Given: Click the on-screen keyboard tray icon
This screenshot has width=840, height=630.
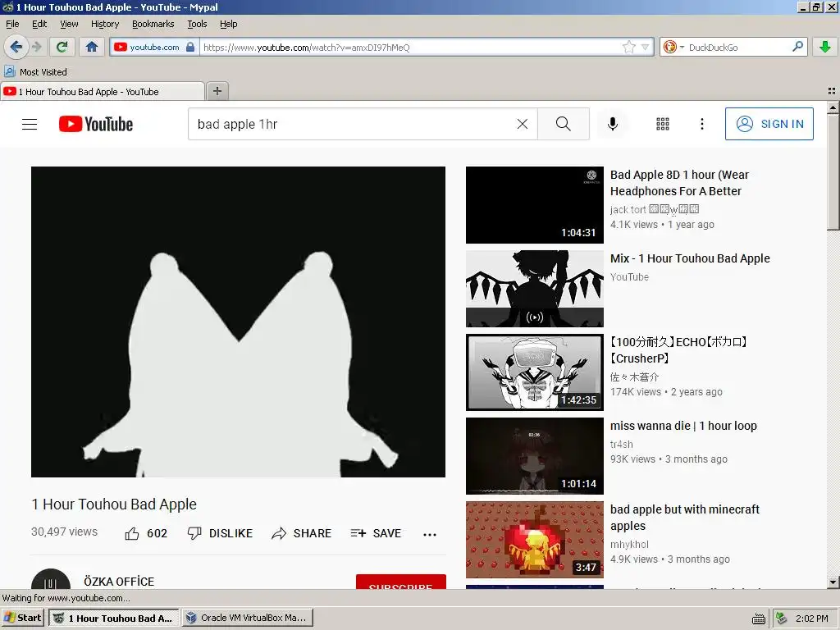Looking at the screenshot, I should coord(759,619).
